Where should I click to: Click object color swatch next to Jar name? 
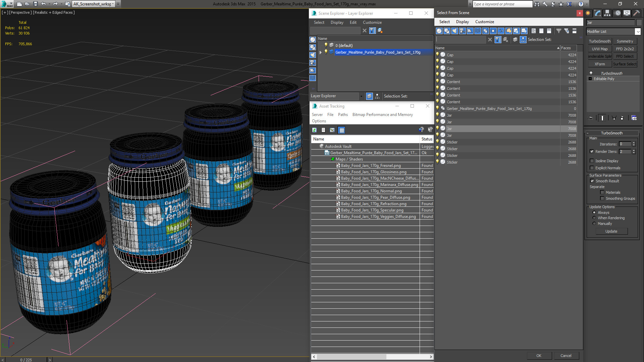(639, 22)
